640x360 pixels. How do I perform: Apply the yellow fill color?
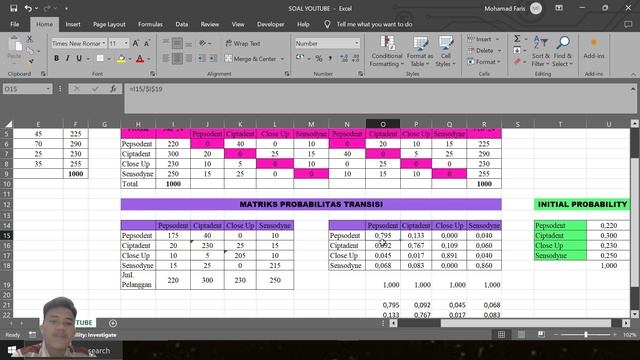point(121,59)
